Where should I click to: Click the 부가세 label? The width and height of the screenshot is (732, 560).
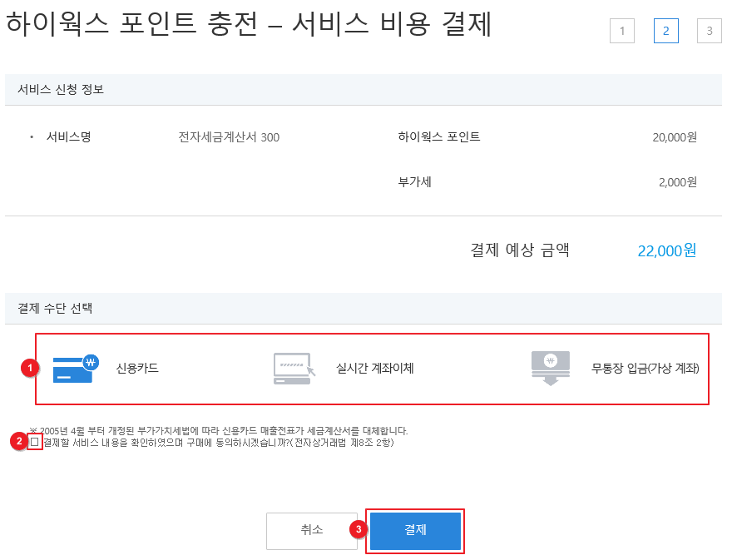click(414, 181)
